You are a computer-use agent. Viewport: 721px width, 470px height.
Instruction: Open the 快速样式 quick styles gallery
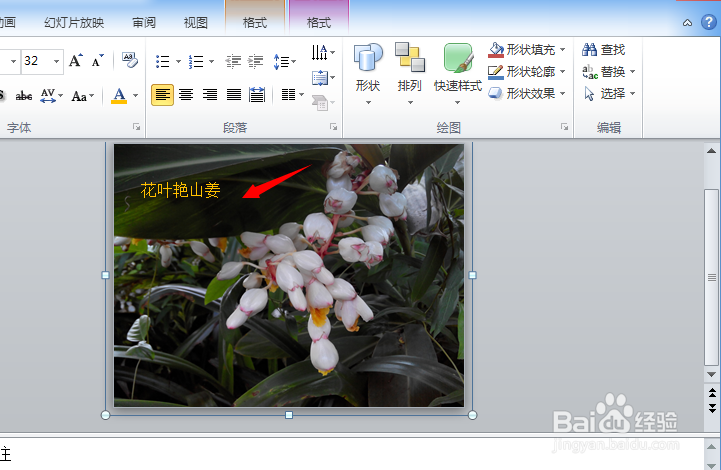click(458, 74)
